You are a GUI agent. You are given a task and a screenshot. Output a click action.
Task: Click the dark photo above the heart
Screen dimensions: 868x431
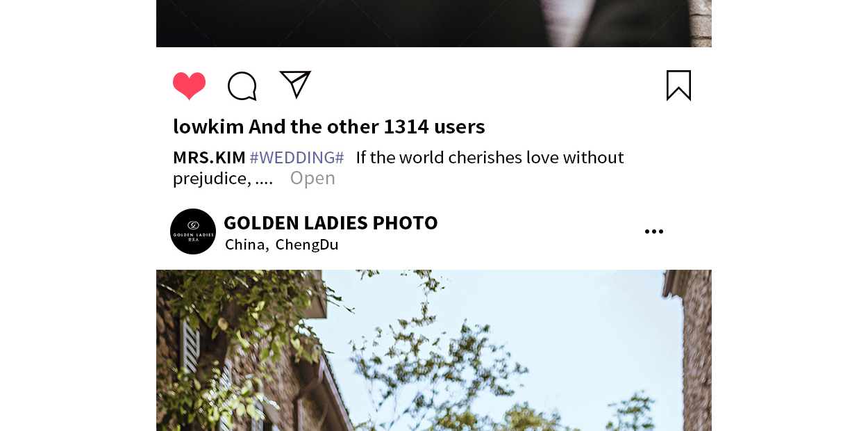tap(434, 24)
